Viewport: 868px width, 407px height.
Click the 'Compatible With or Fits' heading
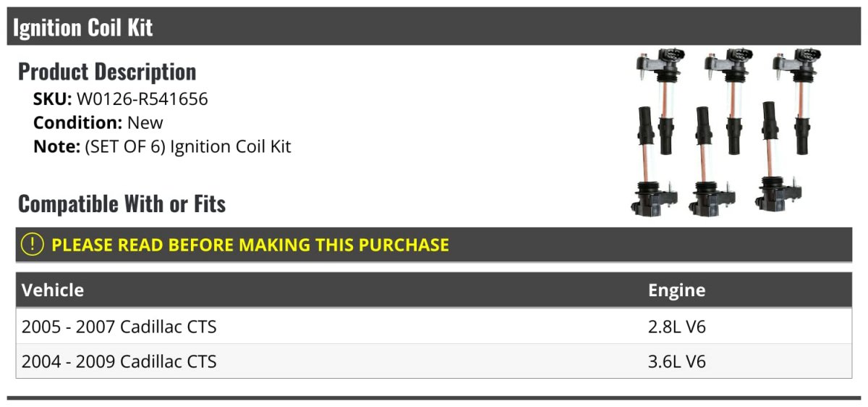122,204
